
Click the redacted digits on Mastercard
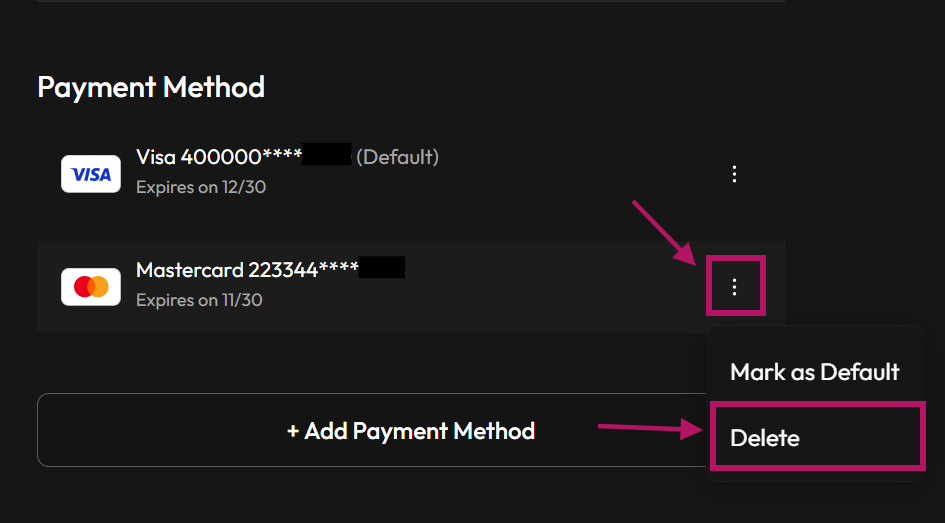[x=381, y=267]
